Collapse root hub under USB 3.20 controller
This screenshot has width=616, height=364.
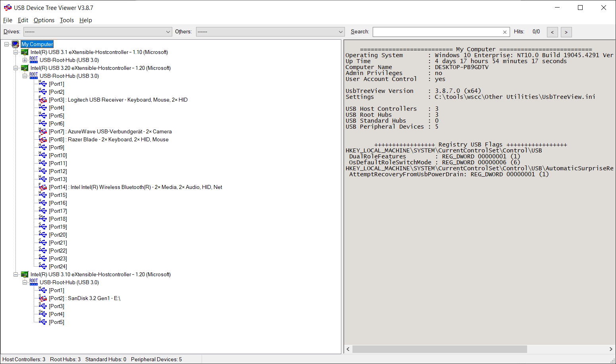point(25,76)
